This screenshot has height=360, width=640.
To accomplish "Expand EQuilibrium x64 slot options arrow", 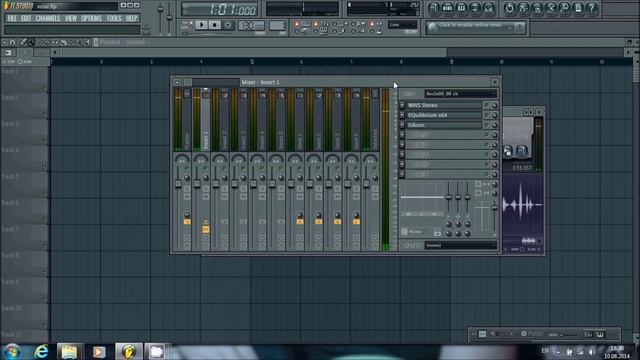I will (402, 115).
